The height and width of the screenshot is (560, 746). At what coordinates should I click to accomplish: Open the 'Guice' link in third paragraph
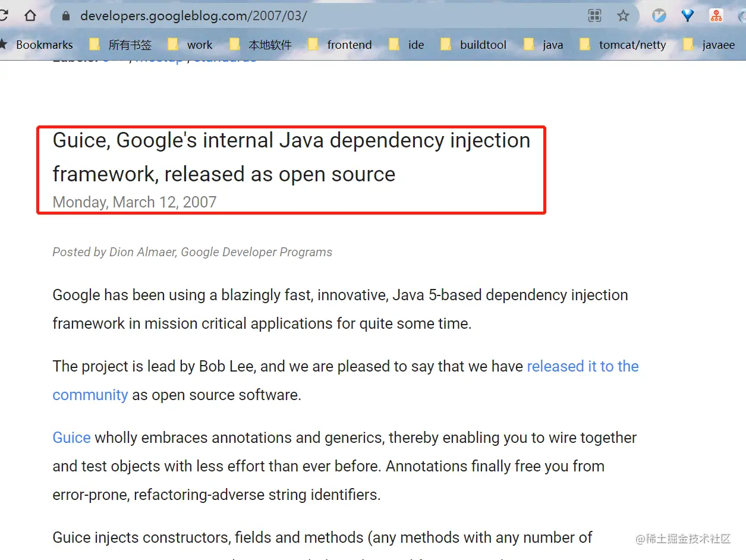(71, 438)
